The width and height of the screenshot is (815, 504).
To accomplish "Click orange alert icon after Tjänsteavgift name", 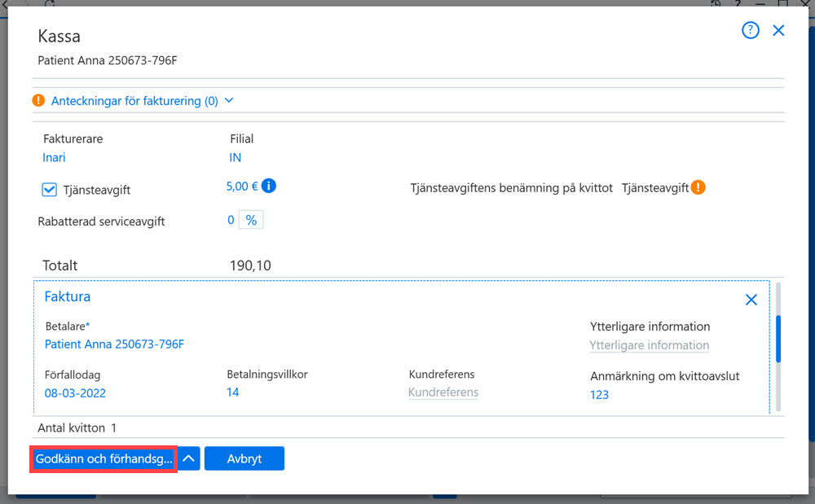I will click(x=698, y=186).
